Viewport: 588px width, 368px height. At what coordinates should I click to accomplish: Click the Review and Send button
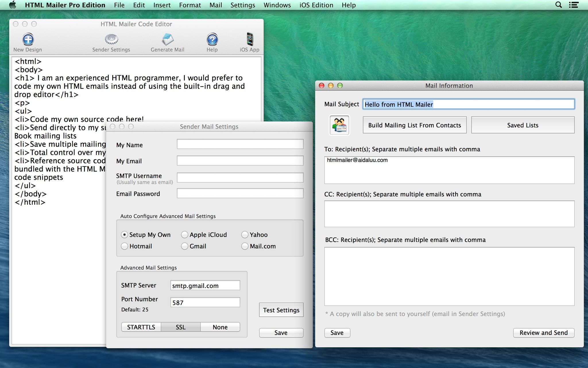543,333
